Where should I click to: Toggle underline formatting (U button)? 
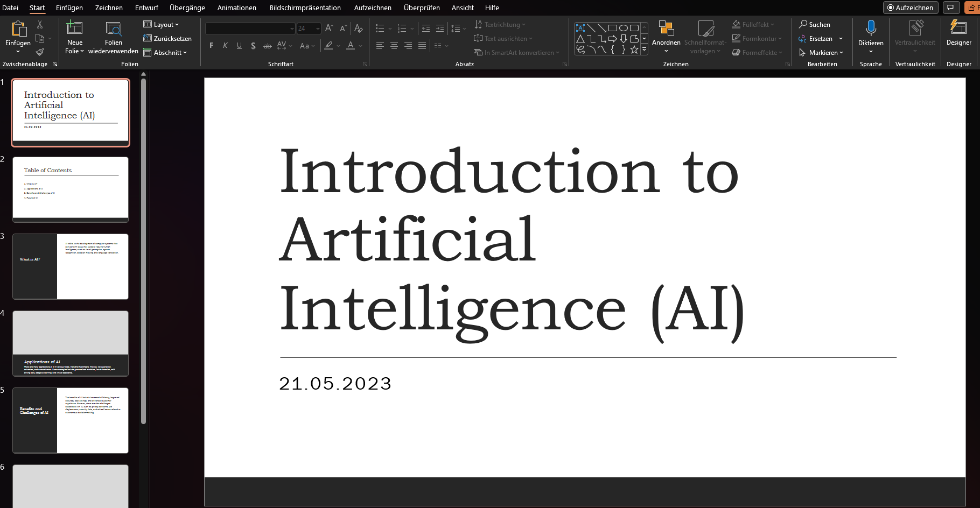pos(239,46)
